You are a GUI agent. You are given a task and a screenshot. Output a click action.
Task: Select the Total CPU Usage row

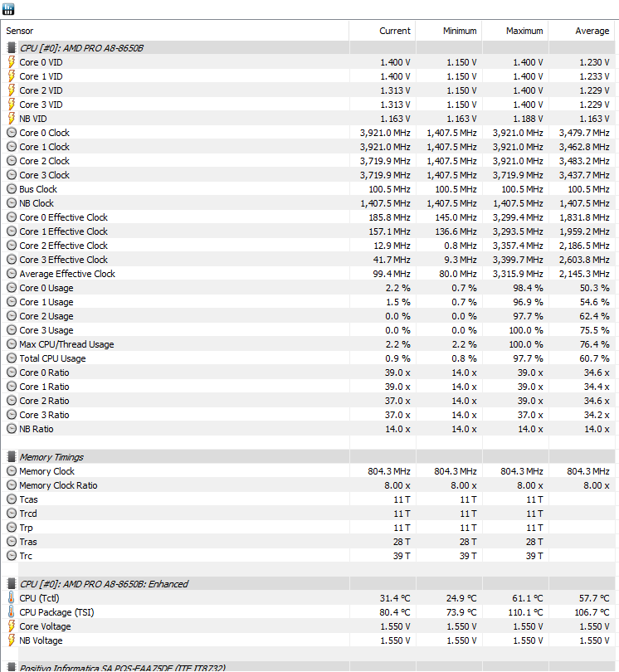click(x=308, y=358)
